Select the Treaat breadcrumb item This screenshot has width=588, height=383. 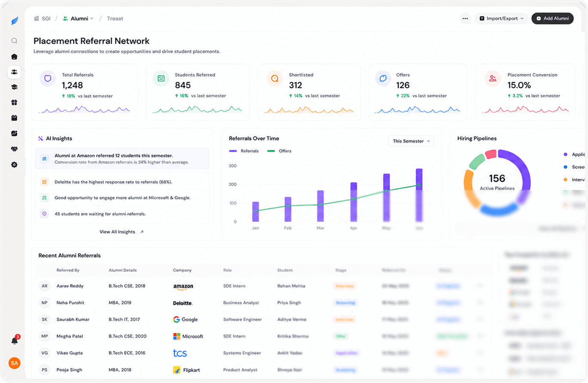115,18
